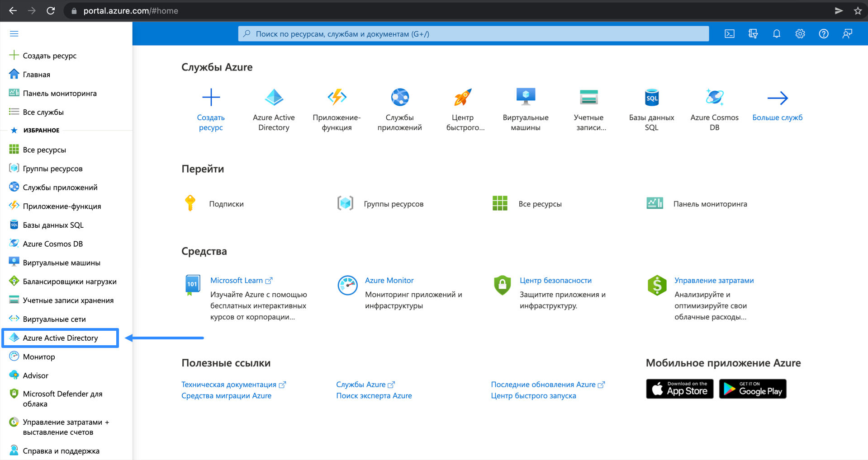868x460 pixels.
Task: Reload the page in the browser
Action: 51,11
